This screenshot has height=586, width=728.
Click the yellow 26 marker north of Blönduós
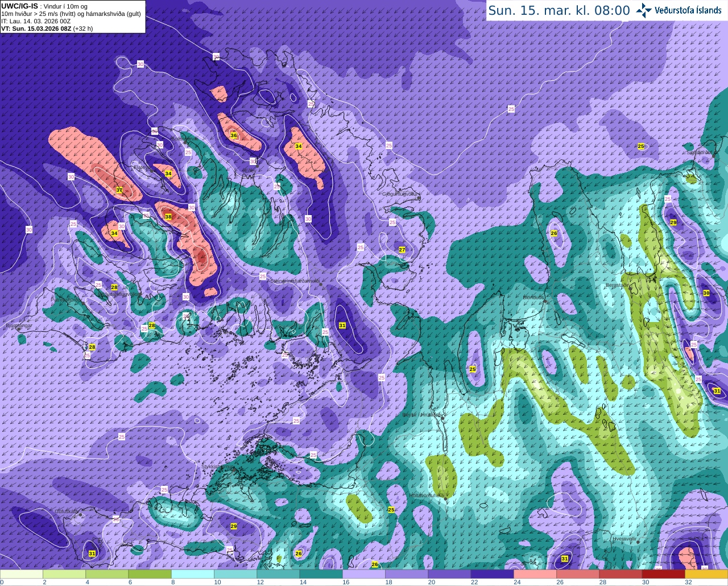(554, 233)
